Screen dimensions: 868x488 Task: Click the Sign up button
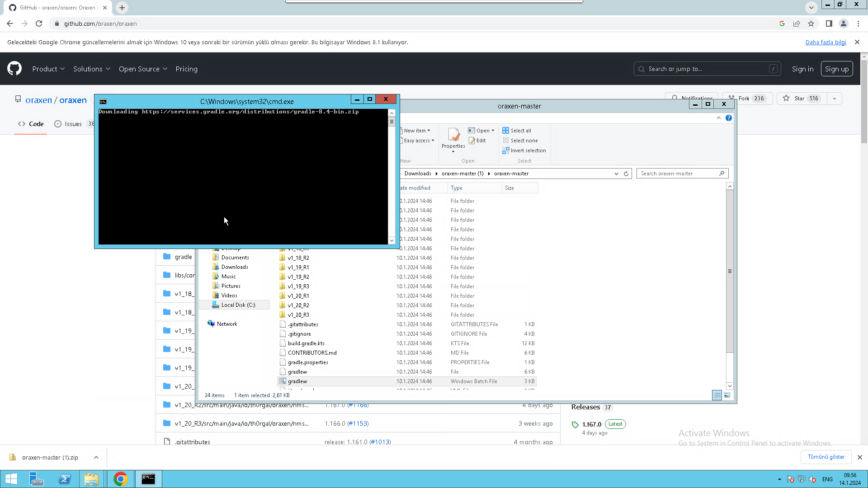pos(837,69)
